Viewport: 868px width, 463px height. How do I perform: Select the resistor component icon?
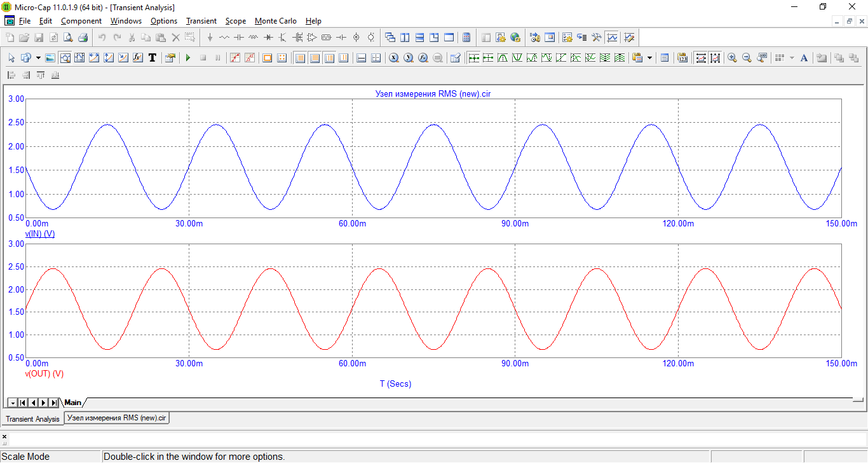click(224, 38)
